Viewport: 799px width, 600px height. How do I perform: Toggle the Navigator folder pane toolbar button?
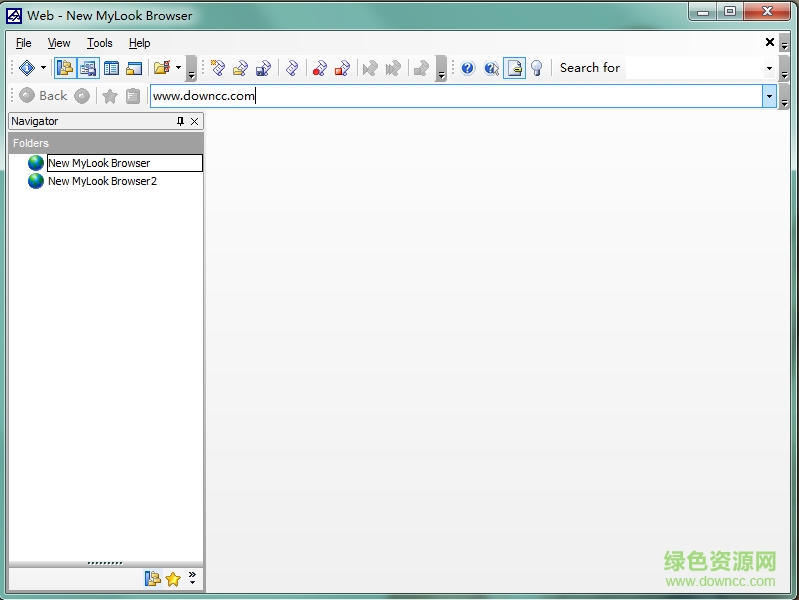(x=64, y=68)
